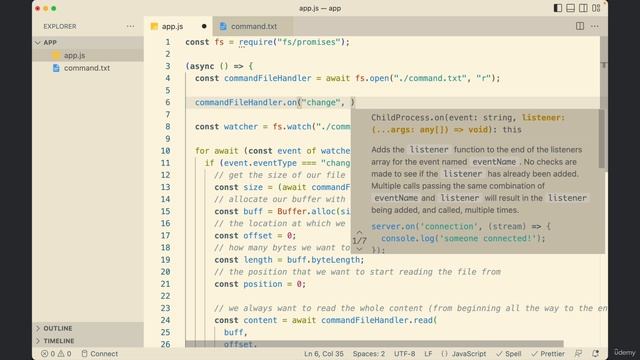Change end of line sequence LF
This screenshot has height=360, width=640.
tap(428, 353)
